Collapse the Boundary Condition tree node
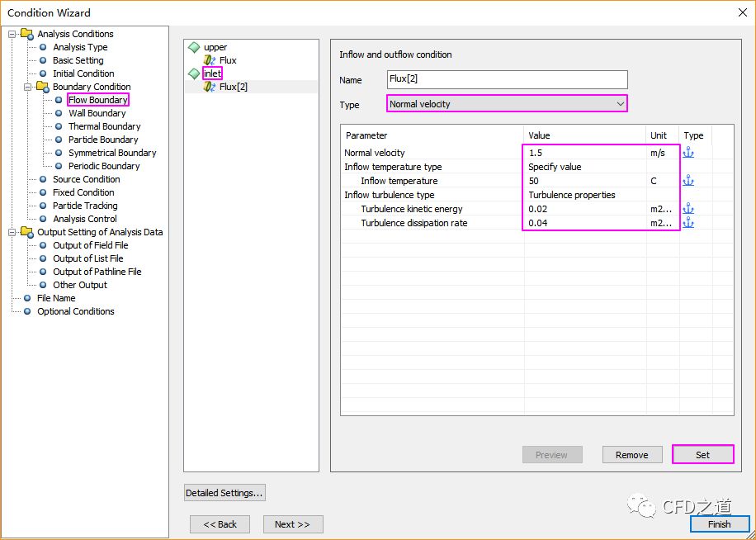The image size is (756, 540). 28,87
